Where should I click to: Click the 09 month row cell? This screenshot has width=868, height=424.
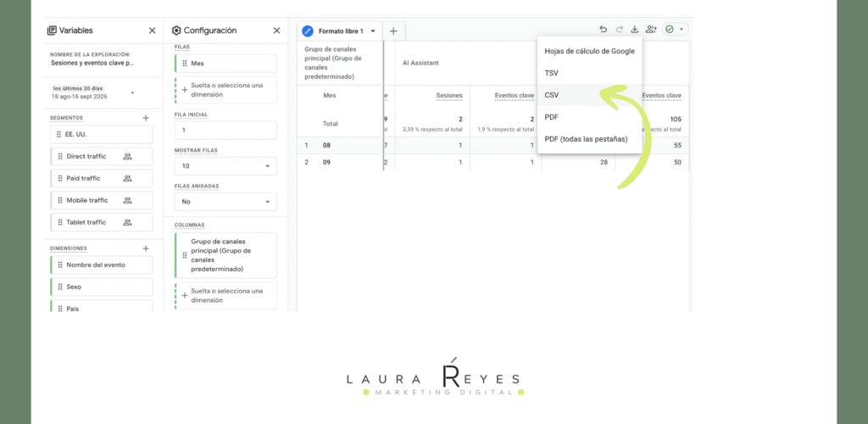point(327,162)
